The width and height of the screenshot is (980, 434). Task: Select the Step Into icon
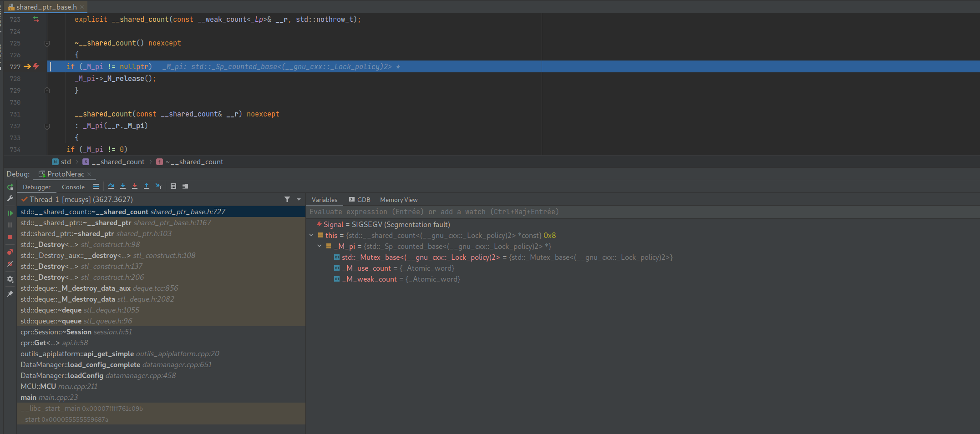[x=123, y=186]
